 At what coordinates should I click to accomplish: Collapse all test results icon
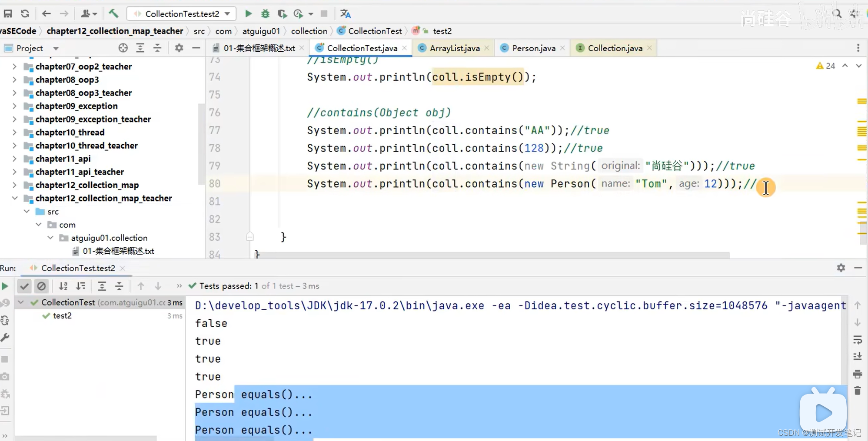[x=119, y=286]
